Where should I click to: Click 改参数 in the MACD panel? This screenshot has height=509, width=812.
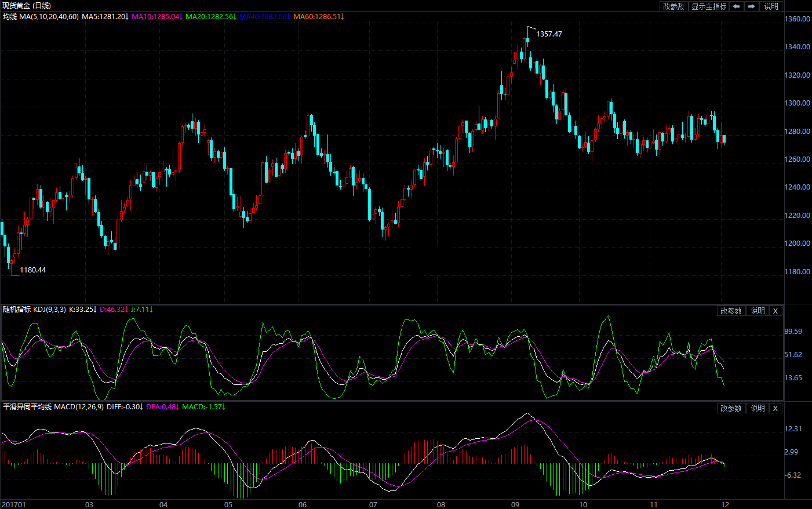(731, 409)
